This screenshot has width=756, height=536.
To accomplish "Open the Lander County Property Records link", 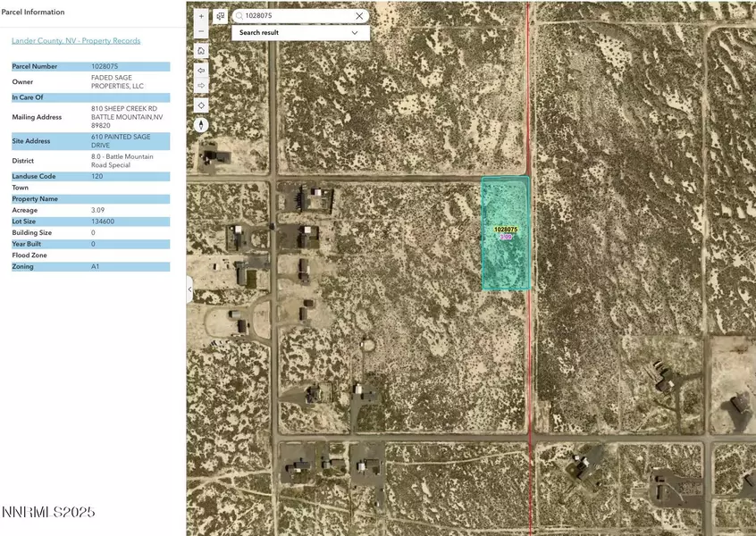I will 75,40.
